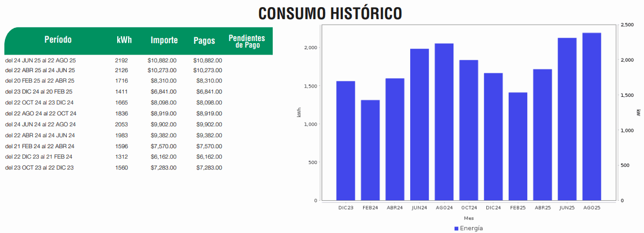Click the 1596 kWh value
Screen dimensions: 644x233
[122, 146]
